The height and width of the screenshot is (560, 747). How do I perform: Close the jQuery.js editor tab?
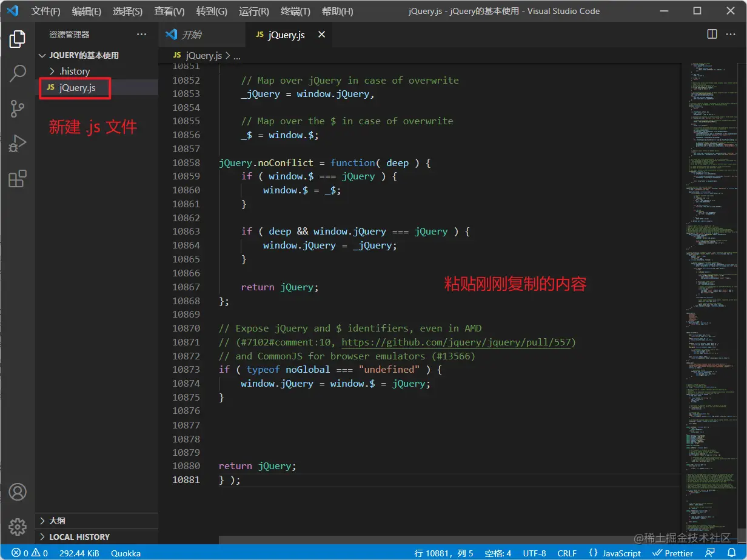(x=321, y=35)
